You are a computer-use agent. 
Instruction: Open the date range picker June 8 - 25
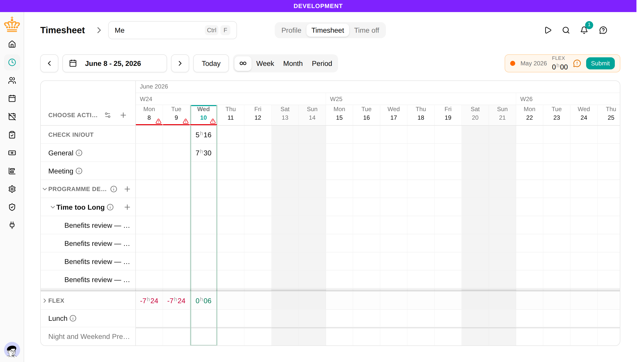click(115, 63)
